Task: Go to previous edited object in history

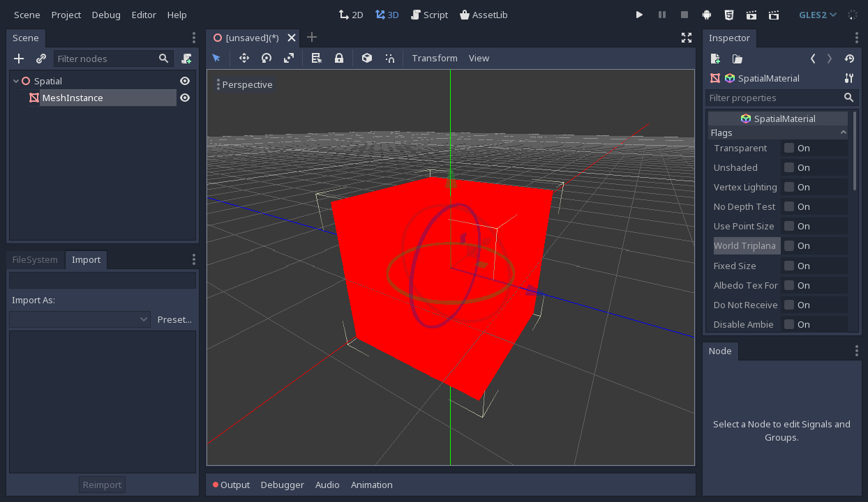Action: pyautogui.click(x=813, y=59)
